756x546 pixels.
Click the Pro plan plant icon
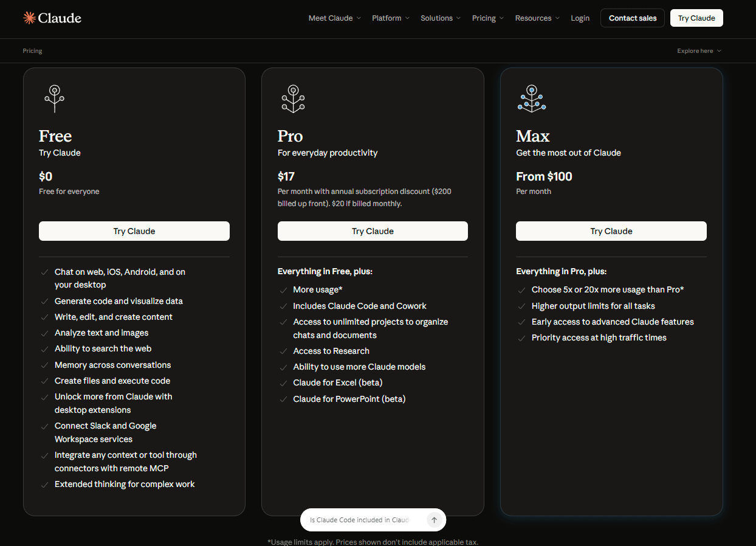click(293, 97)
